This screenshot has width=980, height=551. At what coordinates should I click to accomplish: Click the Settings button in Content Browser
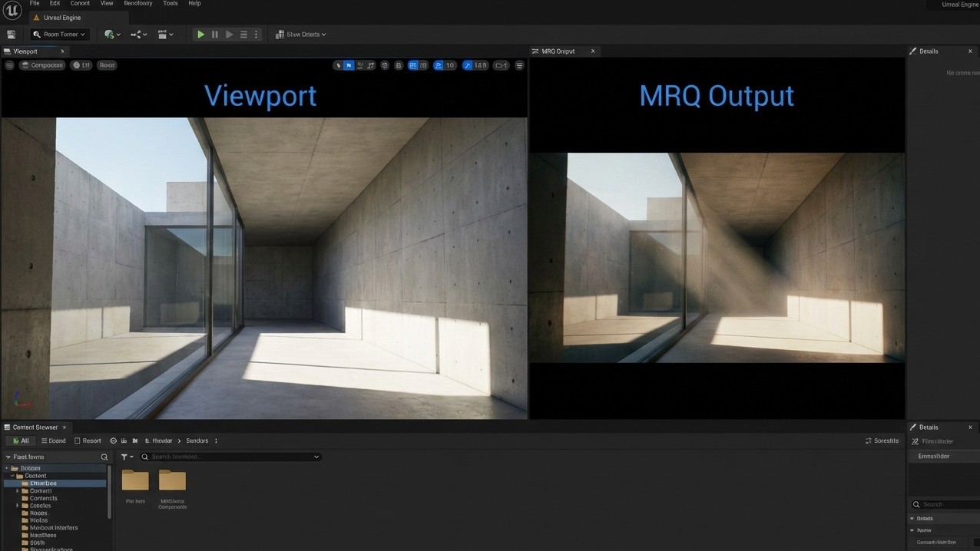coord(882,440)
